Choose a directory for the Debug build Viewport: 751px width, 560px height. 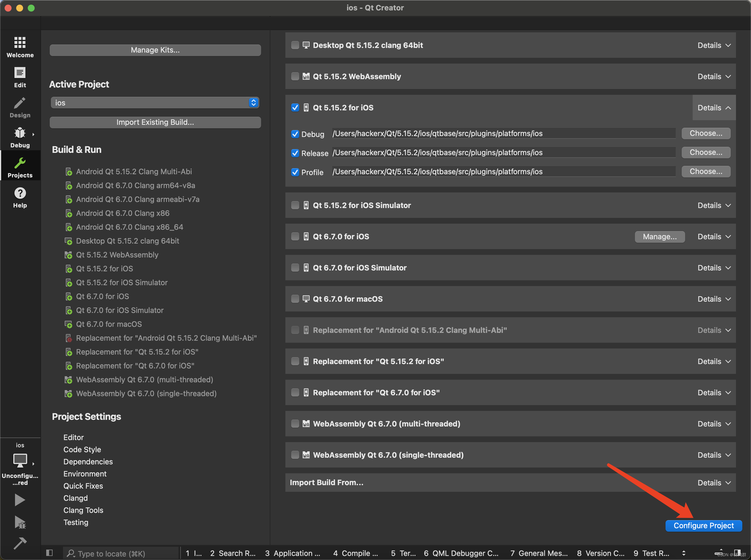(706, 133)
